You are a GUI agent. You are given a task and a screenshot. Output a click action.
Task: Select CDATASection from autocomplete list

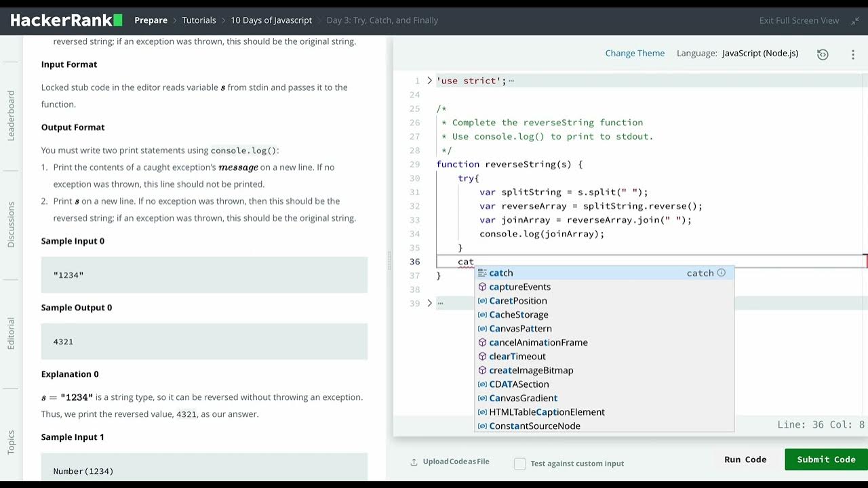[604, 384]
